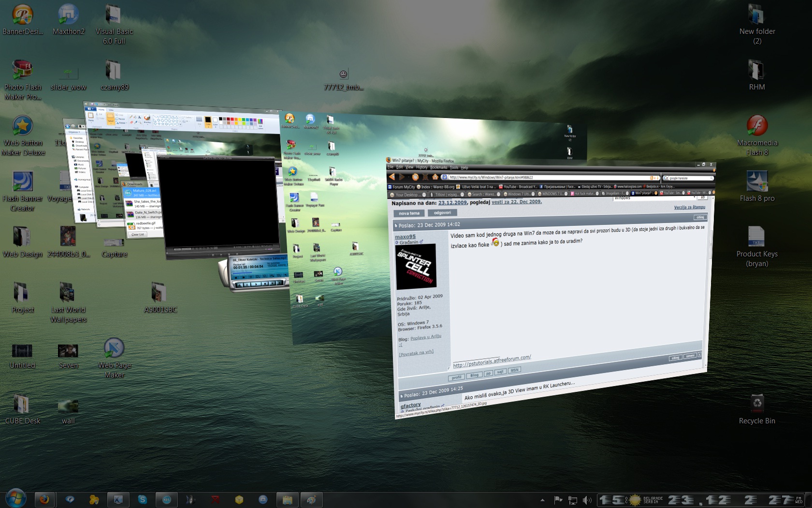Switch to the Windows 7 Ulti... Firefox tab
This screenshot has height=508, width=812.
[520, 194]
